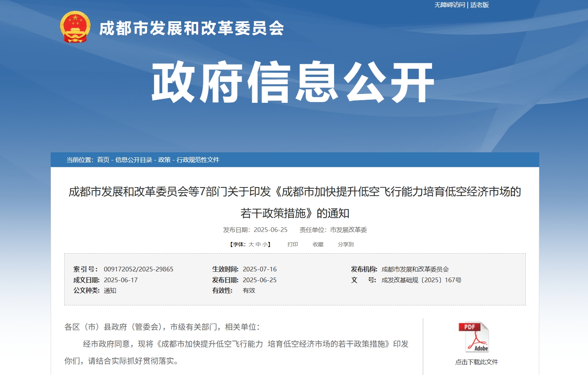Go to 首页 in the breadcrumb

coord(103,160)
